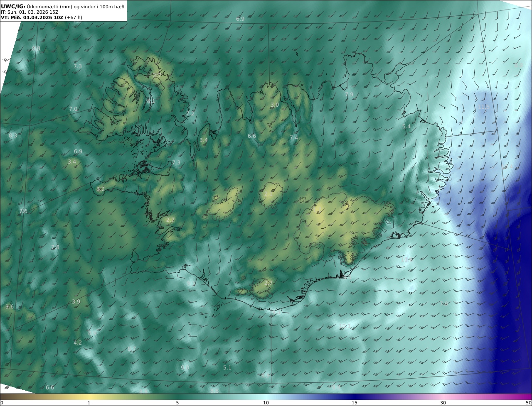Click the 6.6 value at the map's bottom left
Image resolution: width=532 pixels, height=406 pixels.
(50, 387)
